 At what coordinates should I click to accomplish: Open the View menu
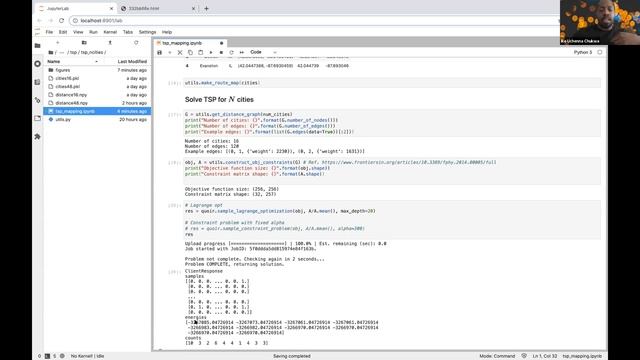coord(78,32)
